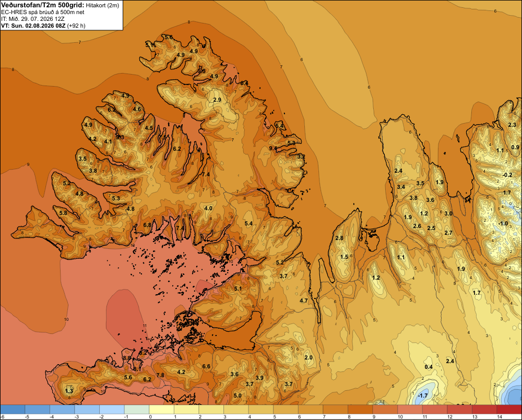Select the pale yellow swatch between 0 and 1
Screen dimensions: 522x420
pos(161,409)
